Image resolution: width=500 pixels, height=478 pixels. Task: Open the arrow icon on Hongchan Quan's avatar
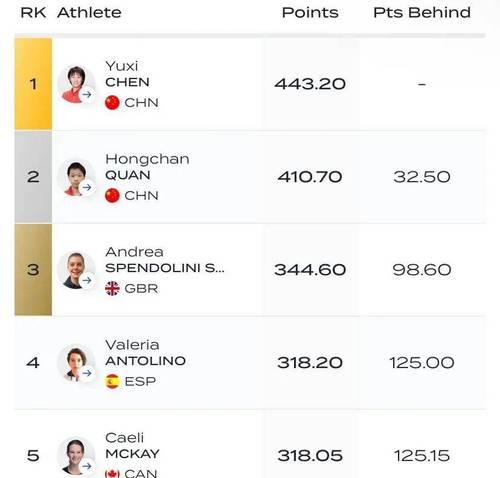click(x=87, y=188)
